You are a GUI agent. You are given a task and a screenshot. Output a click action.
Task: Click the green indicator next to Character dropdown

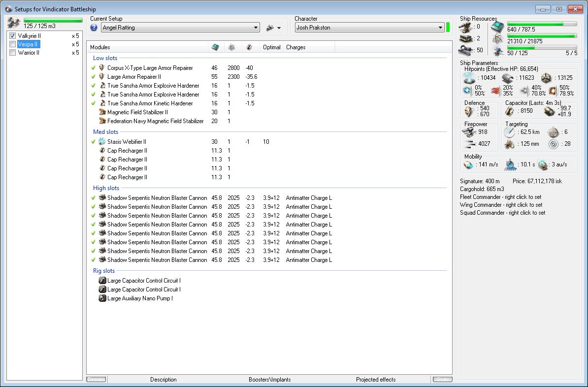point(448,28)
